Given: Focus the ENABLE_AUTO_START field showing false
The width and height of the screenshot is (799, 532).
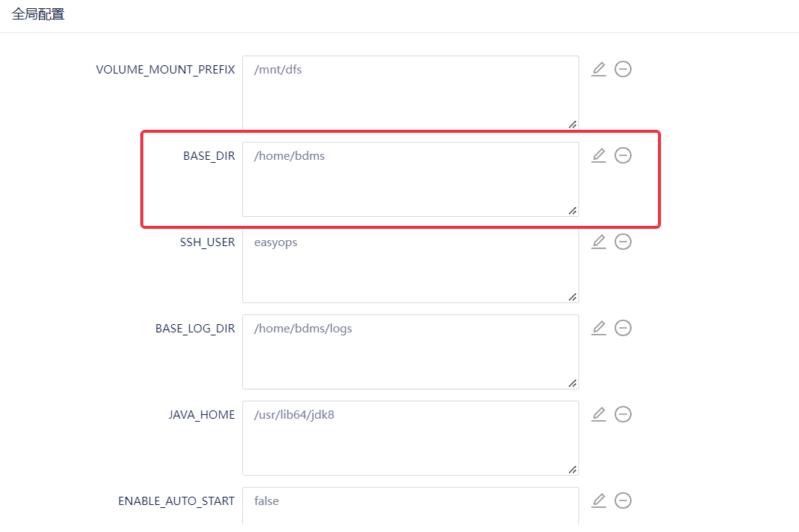Looking at the screenshot, I should point(410,506).
